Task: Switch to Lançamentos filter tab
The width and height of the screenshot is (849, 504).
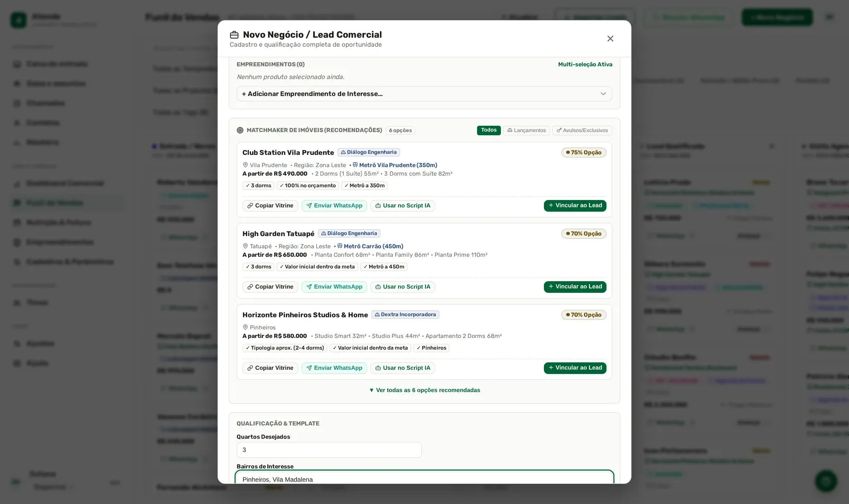Action: [526, 131]
